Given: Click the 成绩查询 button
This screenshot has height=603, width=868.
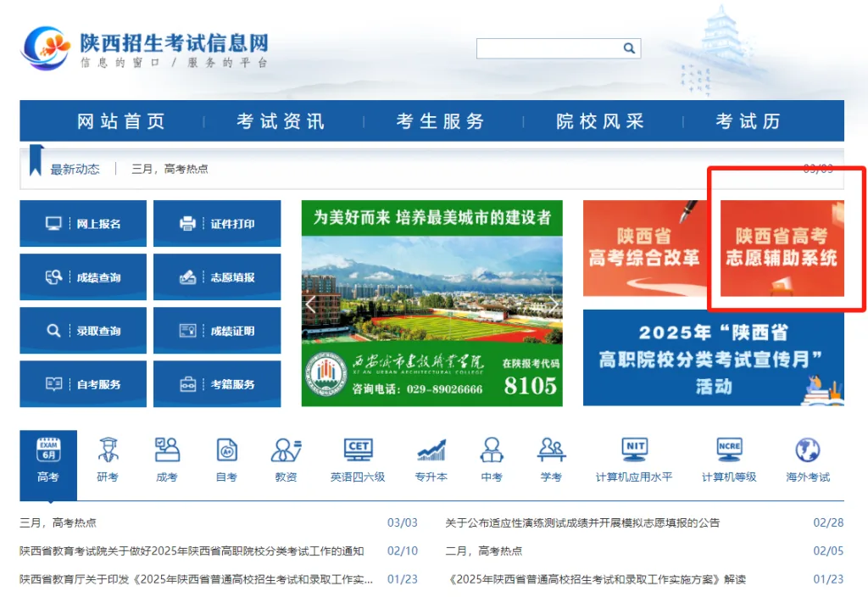Looking at the screenshot, I should tap(83, 276).
